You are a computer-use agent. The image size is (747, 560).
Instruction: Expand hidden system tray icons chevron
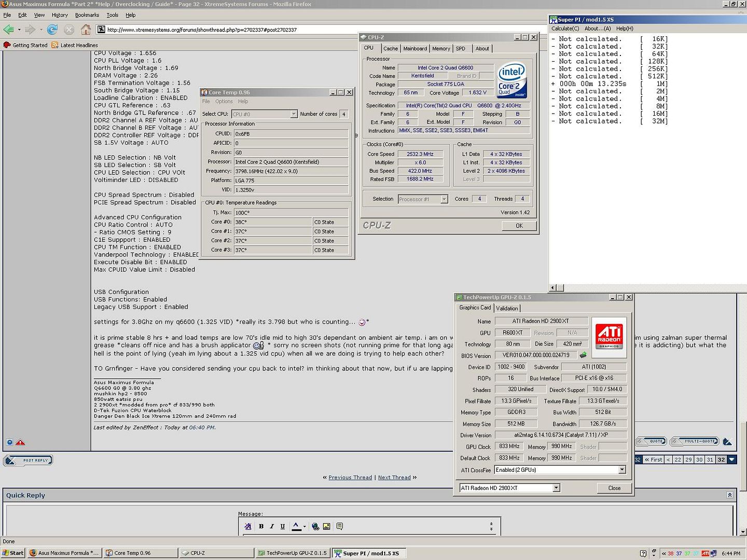click(664, 553)
